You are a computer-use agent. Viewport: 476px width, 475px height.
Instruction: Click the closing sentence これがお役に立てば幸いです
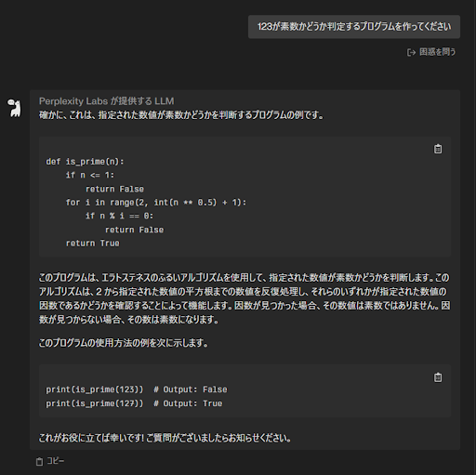(x=165, y=438)
